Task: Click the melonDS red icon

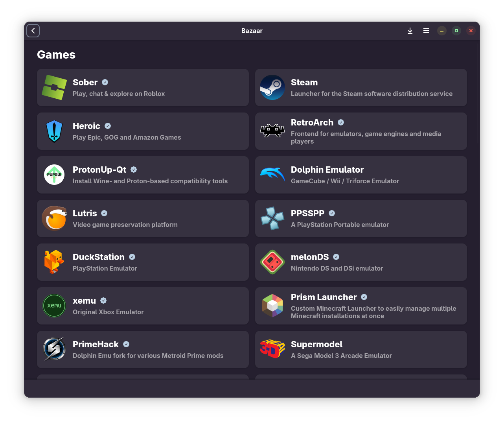Action: pyautogui.click(x=272, y=262)
